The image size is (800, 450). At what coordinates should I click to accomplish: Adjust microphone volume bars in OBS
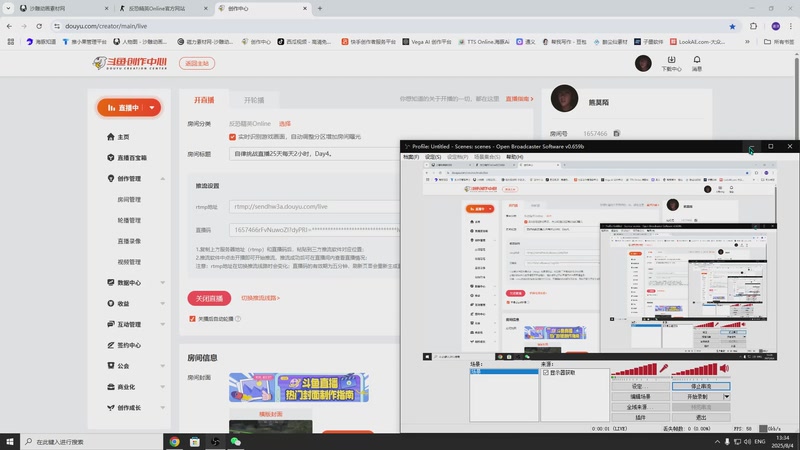(x=634, y=369)
